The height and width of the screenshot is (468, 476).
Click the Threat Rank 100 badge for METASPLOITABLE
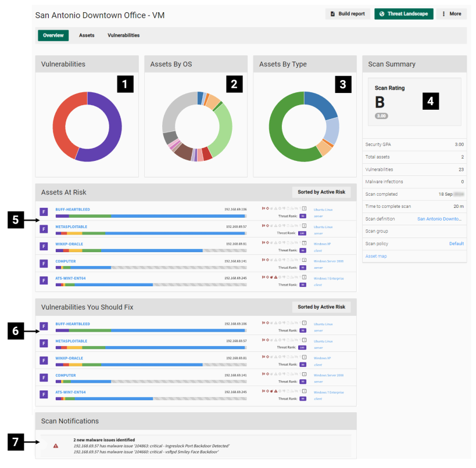click(302, 233)
